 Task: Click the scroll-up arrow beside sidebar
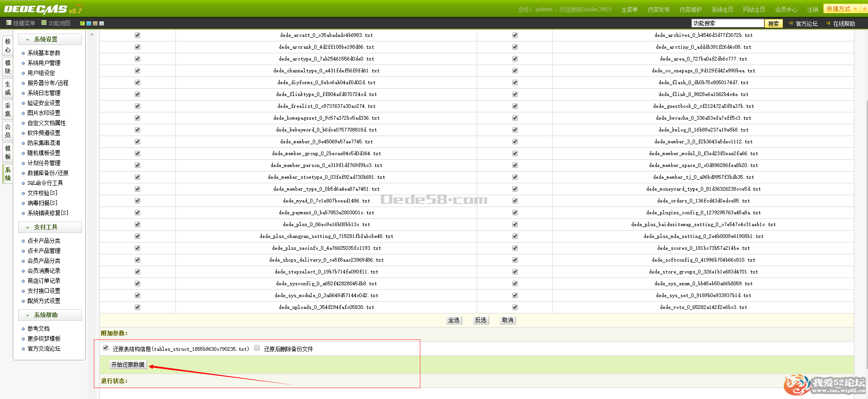click(x=92, y=34)
